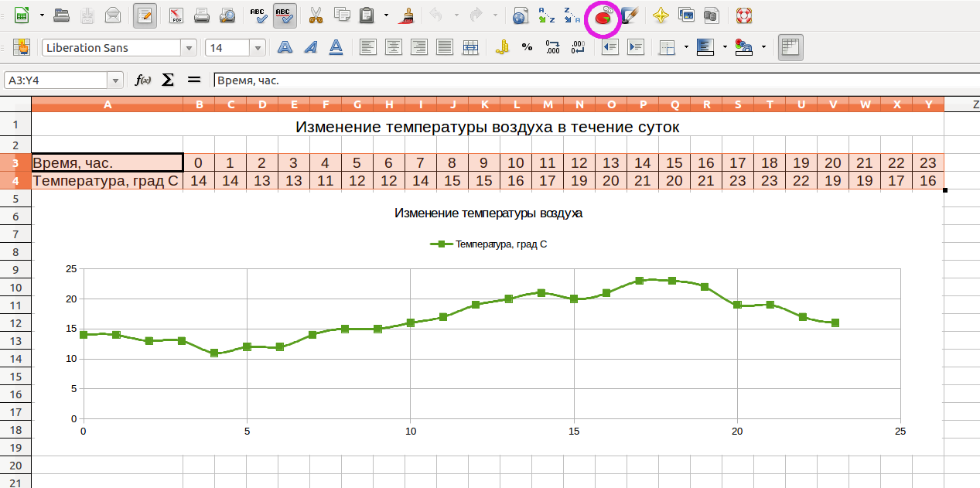
Task: Toggle Justified alignment
Action: tap(444, 47)
